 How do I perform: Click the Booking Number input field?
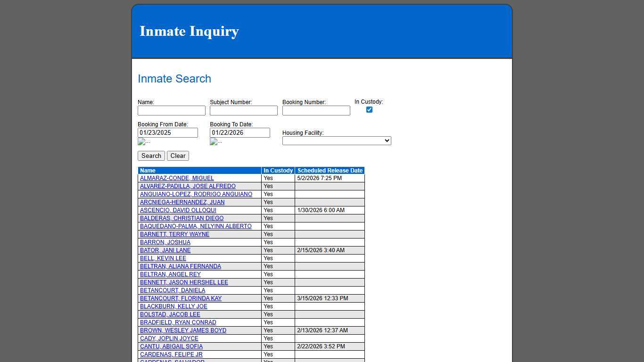tap(315, 110)
